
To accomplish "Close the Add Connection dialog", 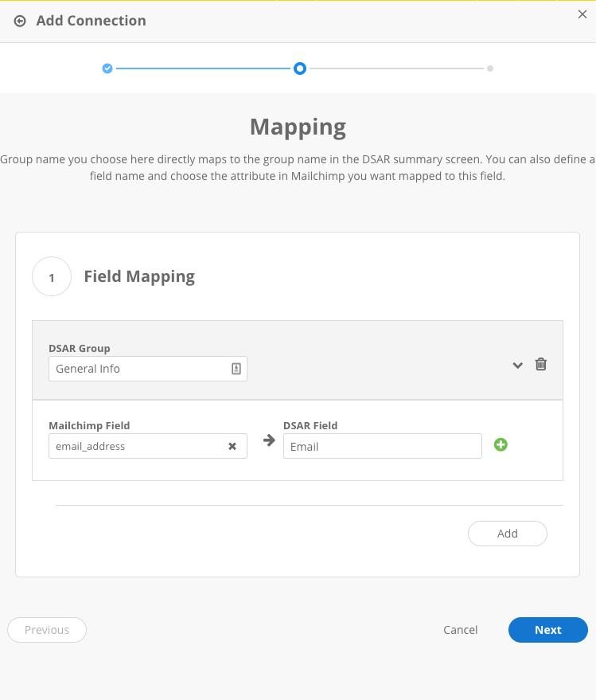I will [x=582, y=14].
